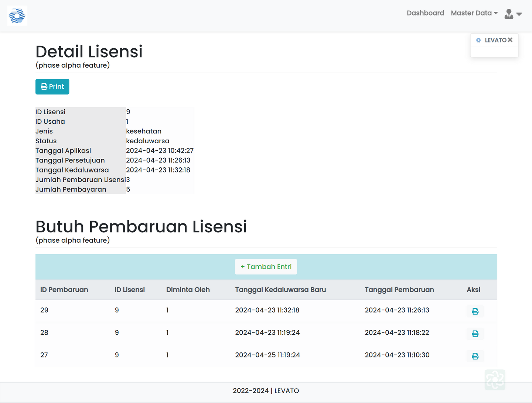Click the Diminta Oleh column header
The width and height of the screenshot is (532, 403).
click(x=188, y=290)
